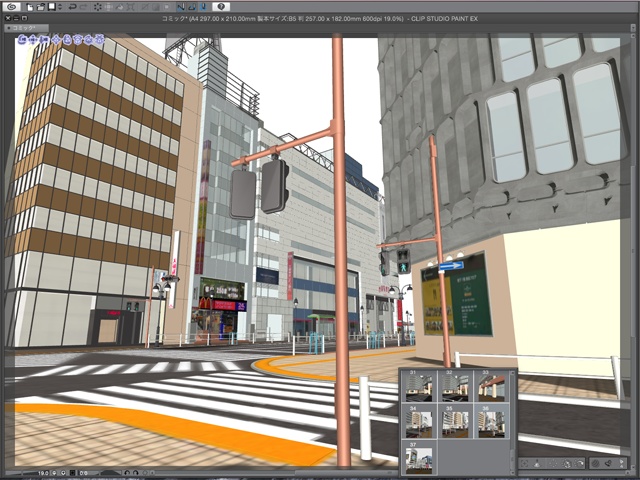
Task: Select seventh 3D manipulator icon
Action: [x=89, y=40]
